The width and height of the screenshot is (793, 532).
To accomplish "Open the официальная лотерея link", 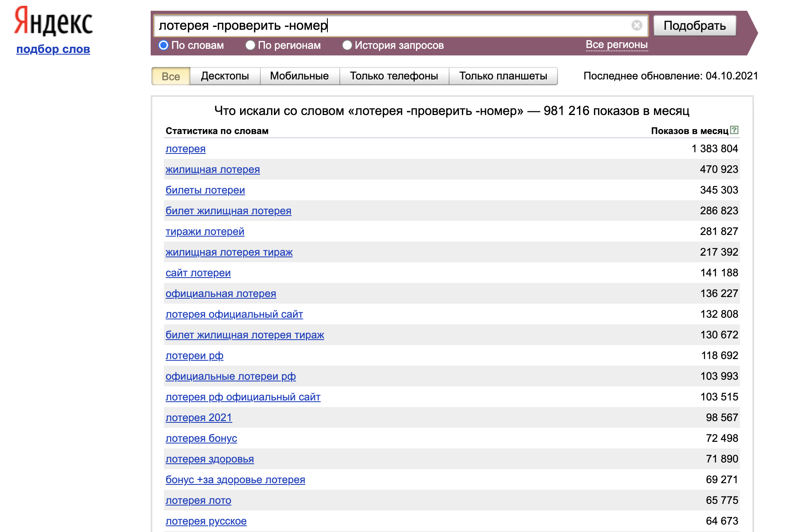I will tap(221, 293).
